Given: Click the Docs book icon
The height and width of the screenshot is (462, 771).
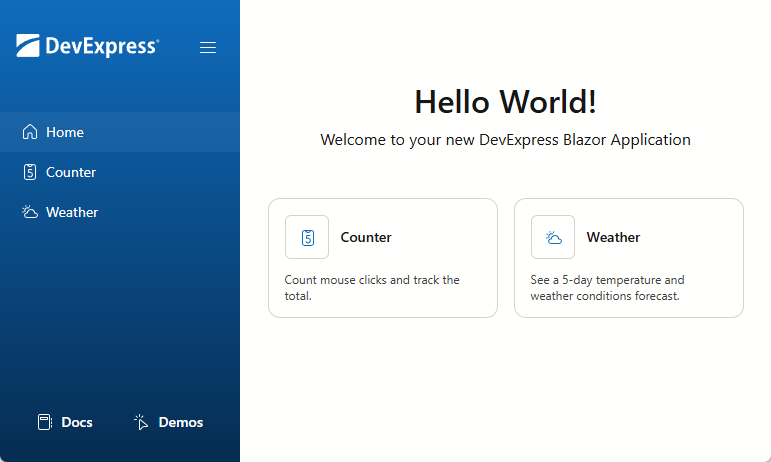Looking at the screenshot, I should click(x=45, y=422).
